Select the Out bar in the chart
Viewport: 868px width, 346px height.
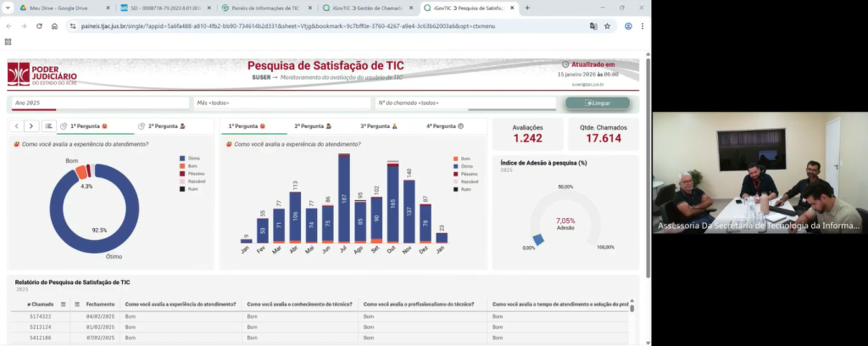click(x=392, y=204)
